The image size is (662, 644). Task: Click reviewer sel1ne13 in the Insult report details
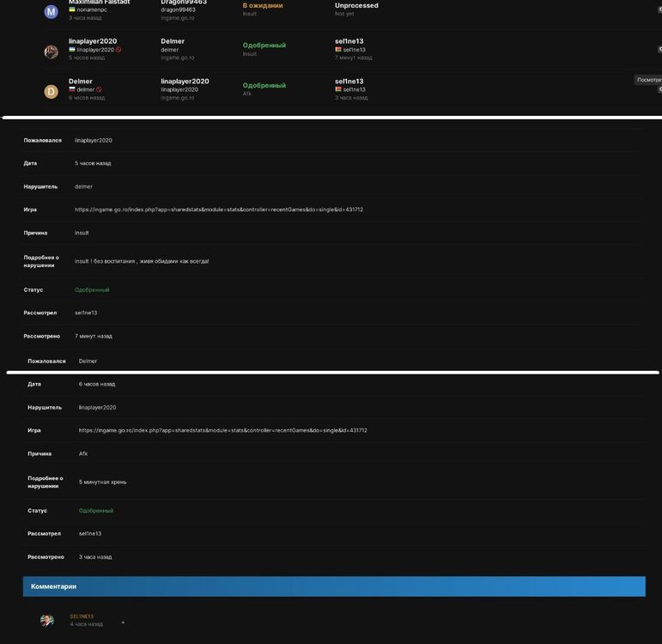pyautogui.click(x=86, y=313)
